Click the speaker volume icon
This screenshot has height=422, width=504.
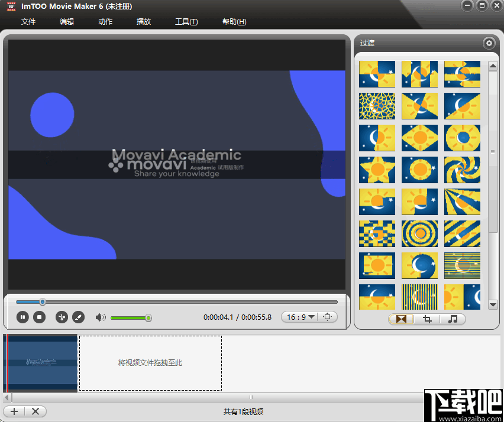pyautogui.click(x=101, y=317)
